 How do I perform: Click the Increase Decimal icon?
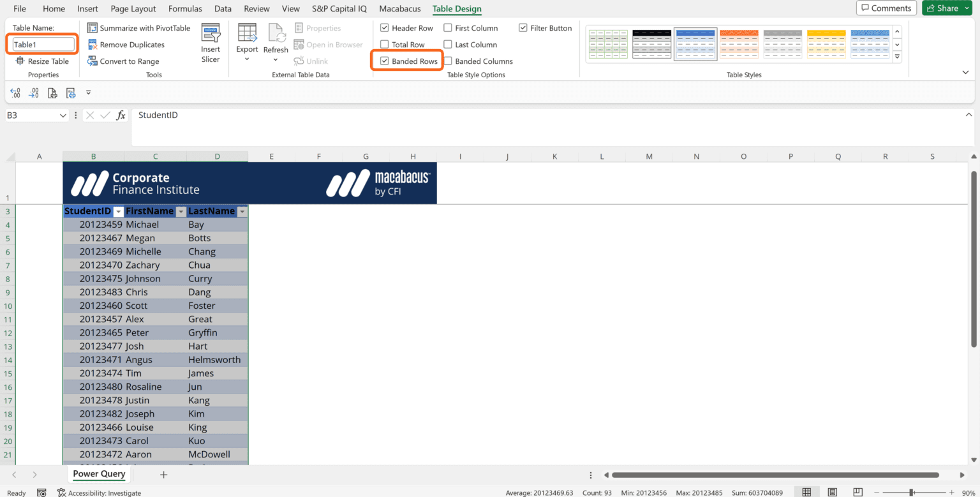pos(34,93)
